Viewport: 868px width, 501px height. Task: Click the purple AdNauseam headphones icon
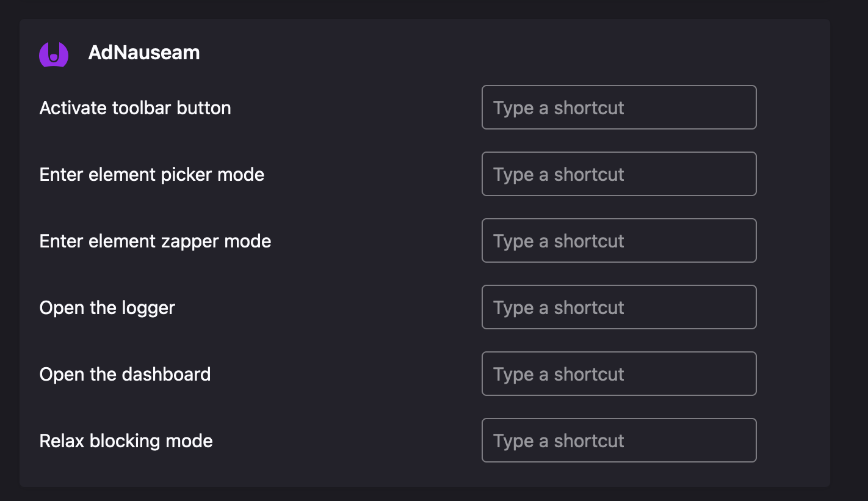tap(53, 54)
